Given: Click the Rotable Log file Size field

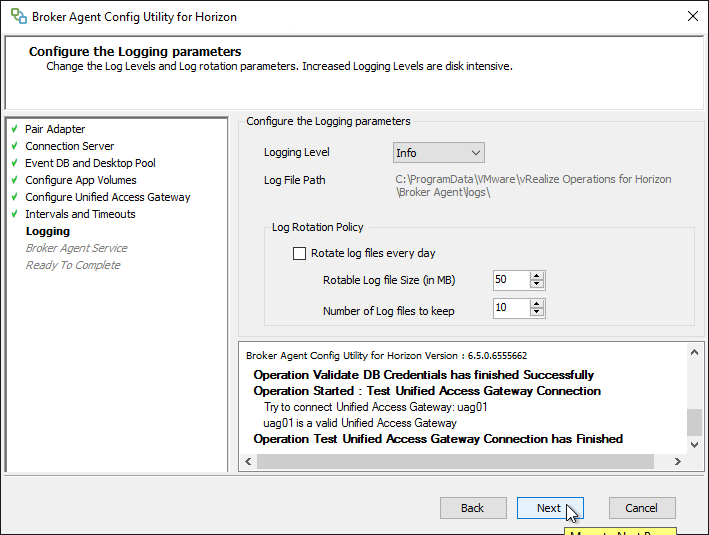Looking at the screenshot, I should (511, 280).
